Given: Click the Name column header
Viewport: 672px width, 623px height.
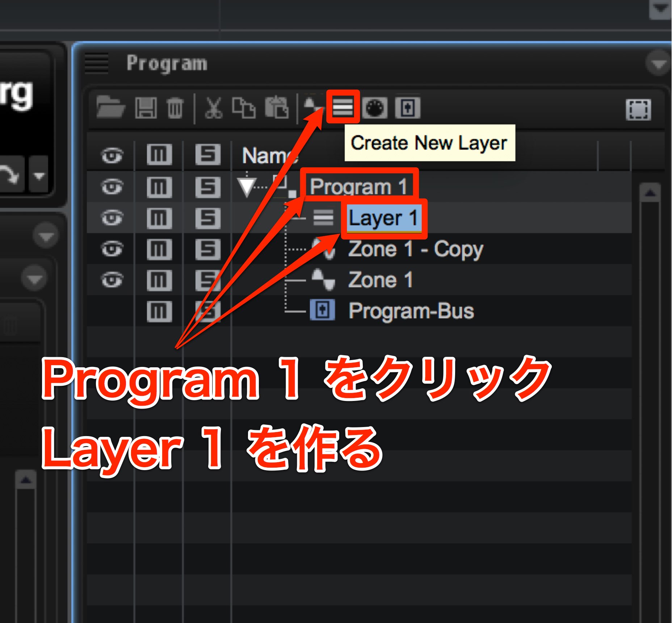Looking at the screenshot, I should pos(270,156).
